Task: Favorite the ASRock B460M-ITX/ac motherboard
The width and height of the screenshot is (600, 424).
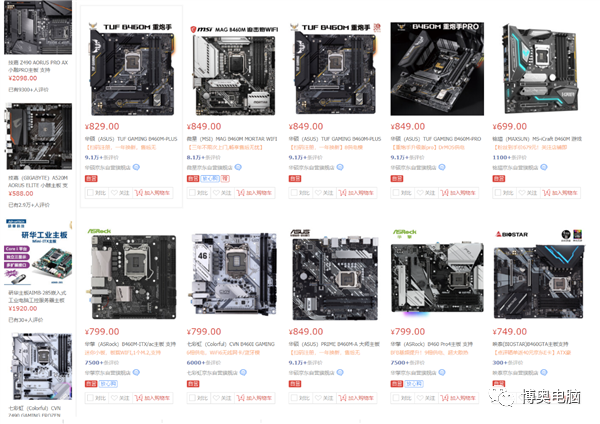Action: 120,398
